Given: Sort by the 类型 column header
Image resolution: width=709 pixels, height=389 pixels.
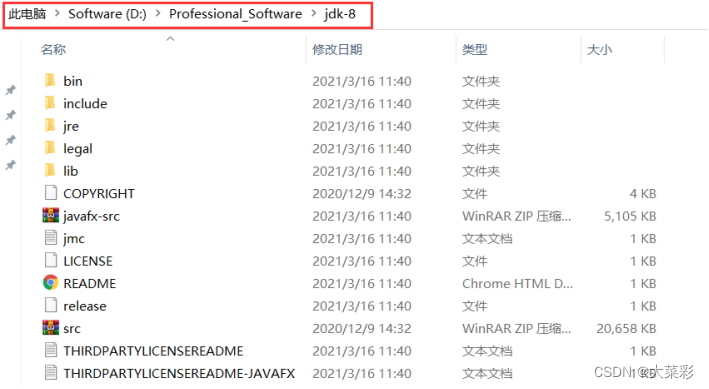Looking at the screenshot, I should [x=475, y=49].
